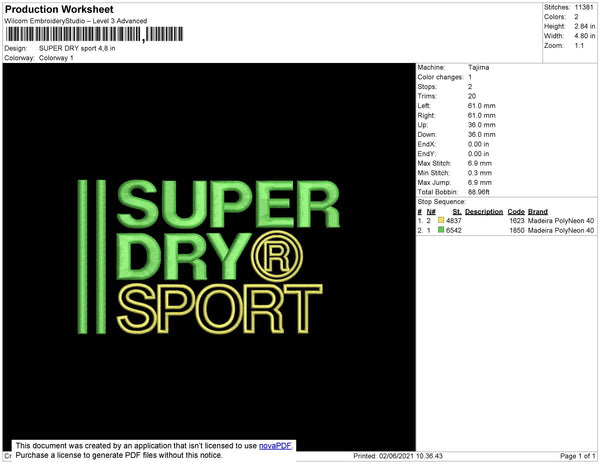The image size is (600, 464).
Task: Click the 'Code' column header
Action: [516, 212]
